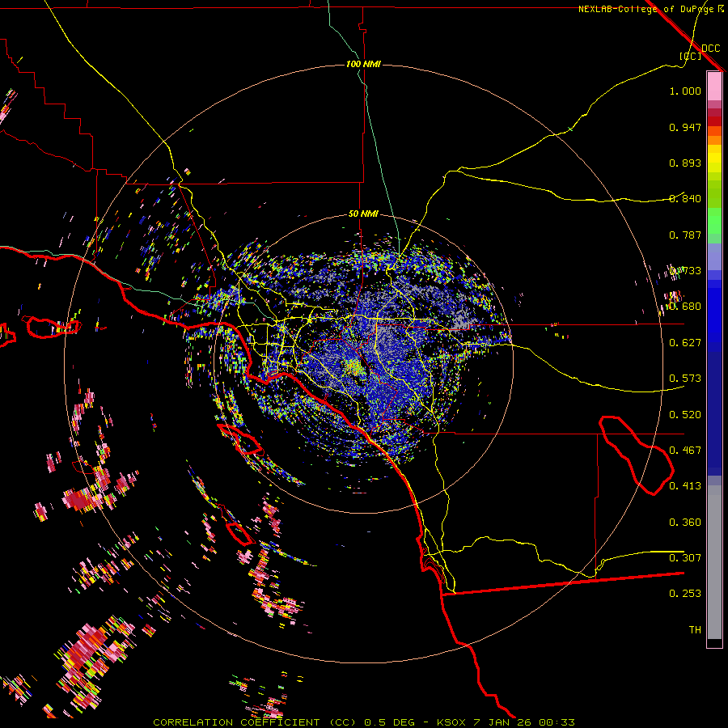This screenshot has width=728, height=728.
Task: Click the bright green band of the color scale
Action: pos(714,221)
